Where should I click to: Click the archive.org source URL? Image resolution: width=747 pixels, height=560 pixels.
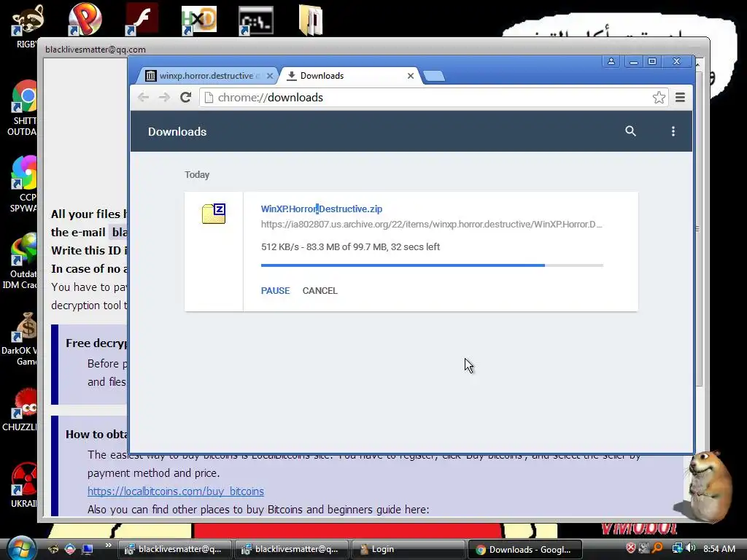tap(431, 225)
